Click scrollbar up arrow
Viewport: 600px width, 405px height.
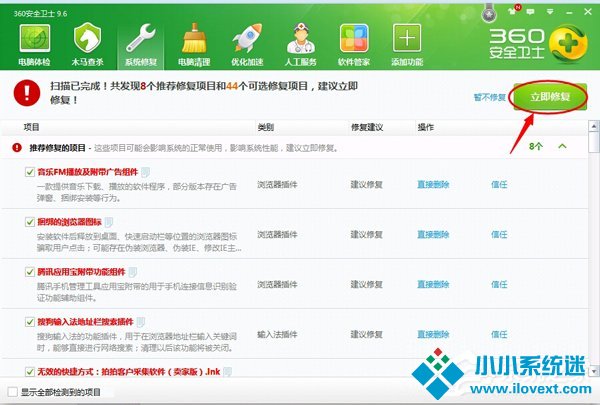[x=594, y=126]
